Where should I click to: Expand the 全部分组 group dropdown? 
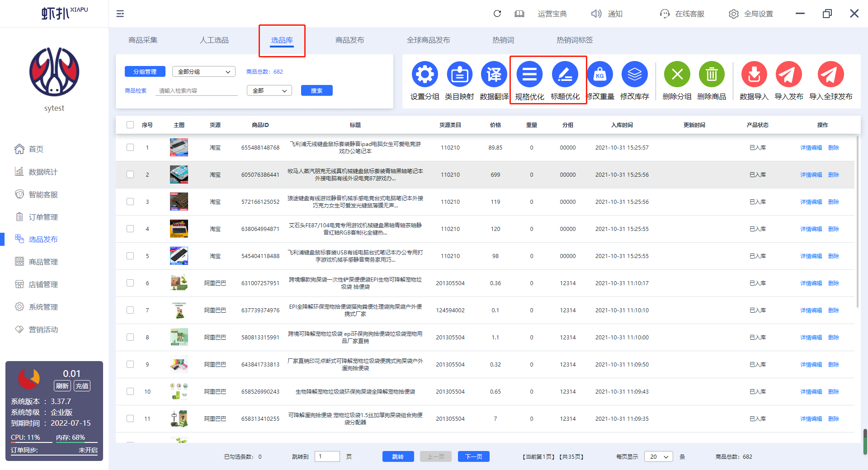204,71
